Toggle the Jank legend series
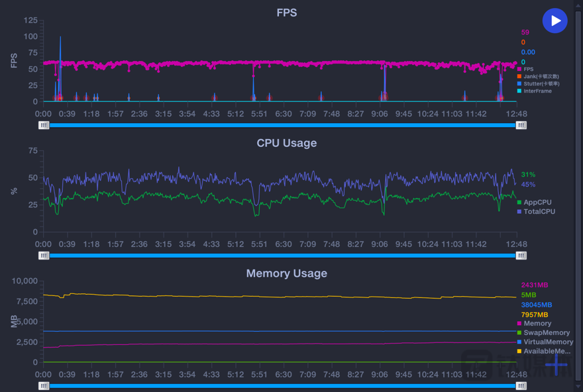 pyautogui.click(x=538, y=77)
